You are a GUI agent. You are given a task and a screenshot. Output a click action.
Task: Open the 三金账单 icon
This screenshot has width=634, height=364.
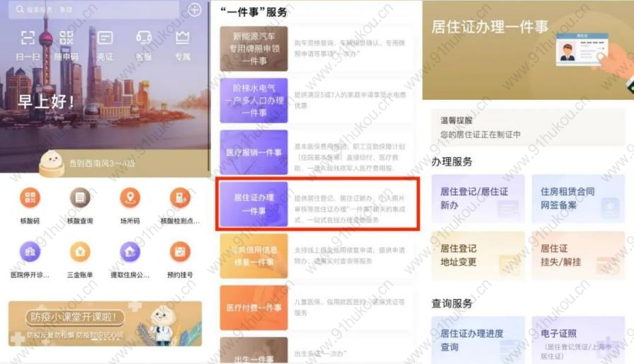[x=80, y=252]
